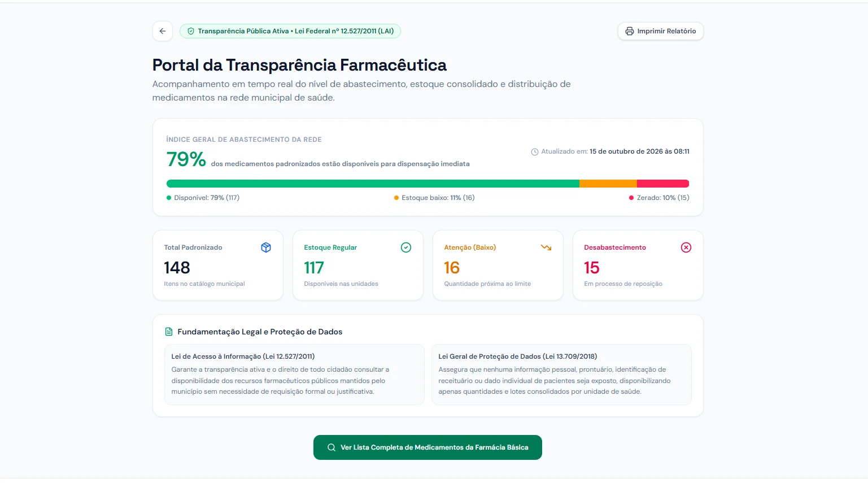Click the green segment of the supply bar
The image size is (868, 483).
[373, 184]
